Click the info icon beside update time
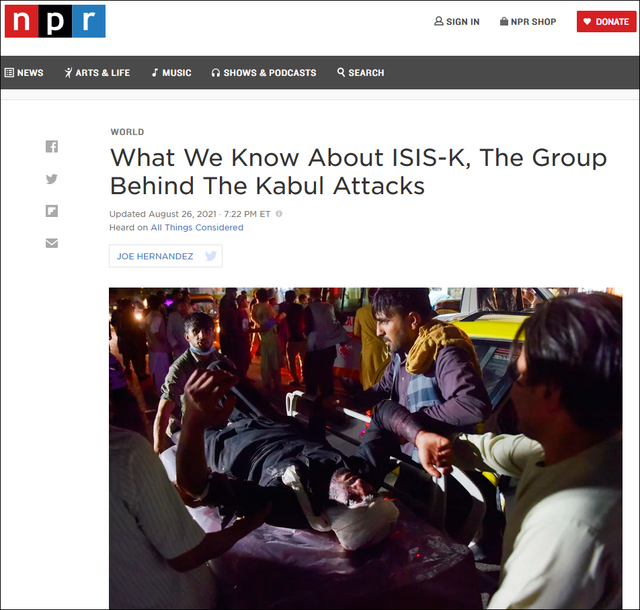The image size is (640, 610). click(x=279, y=214)
